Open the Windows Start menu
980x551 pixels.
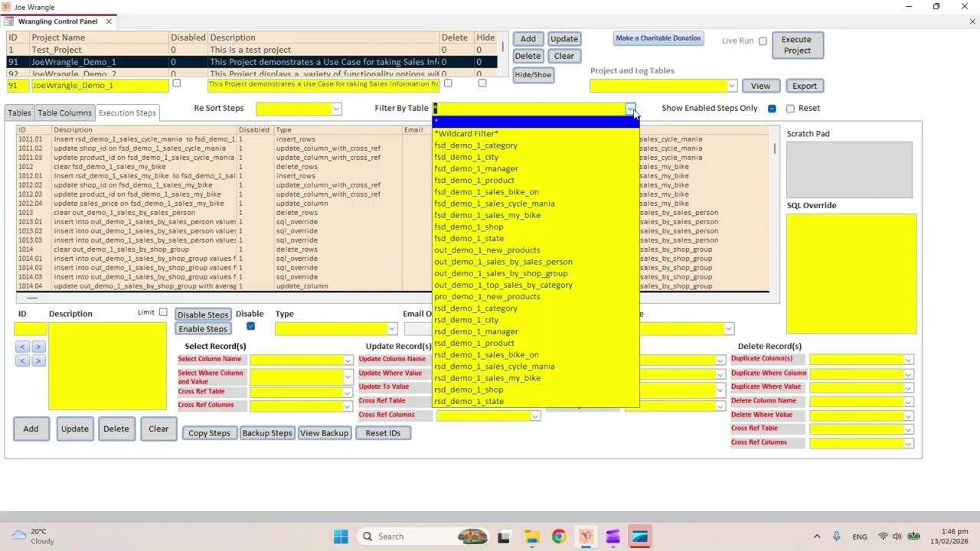pos(341,536)
